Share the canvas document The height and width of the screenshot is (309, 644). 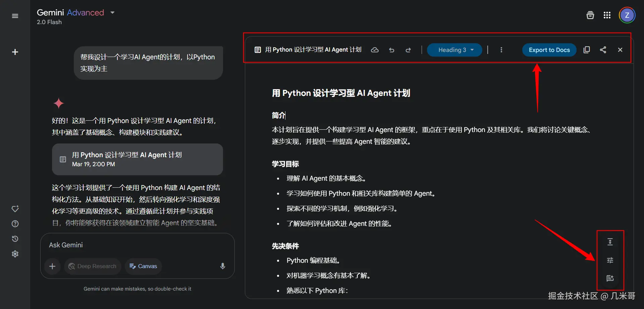[x=603, y=50]
